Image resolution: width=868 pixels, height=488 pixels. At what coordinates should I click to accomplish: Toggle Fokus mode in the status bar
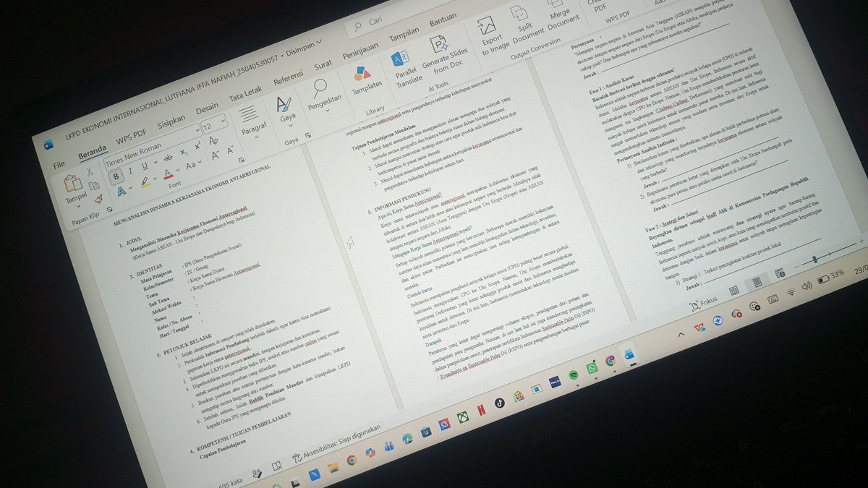click(x=703, y=304)
